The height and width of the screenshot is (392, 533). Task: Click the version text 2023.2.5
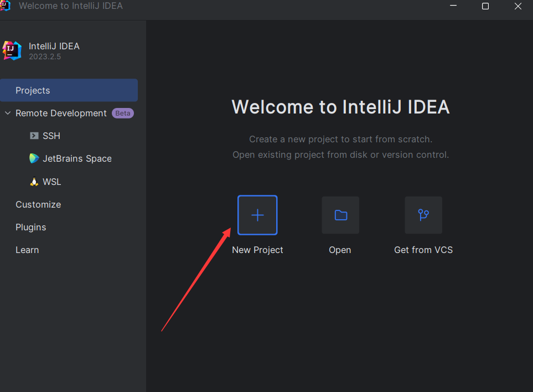tap(45, 57)
